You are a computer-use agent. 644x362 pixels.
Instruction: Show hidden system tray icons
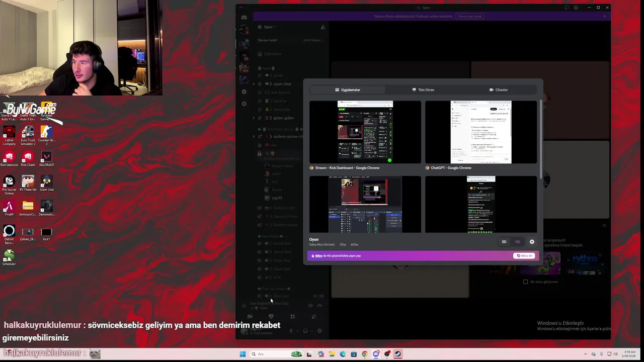tap(585, 354)
